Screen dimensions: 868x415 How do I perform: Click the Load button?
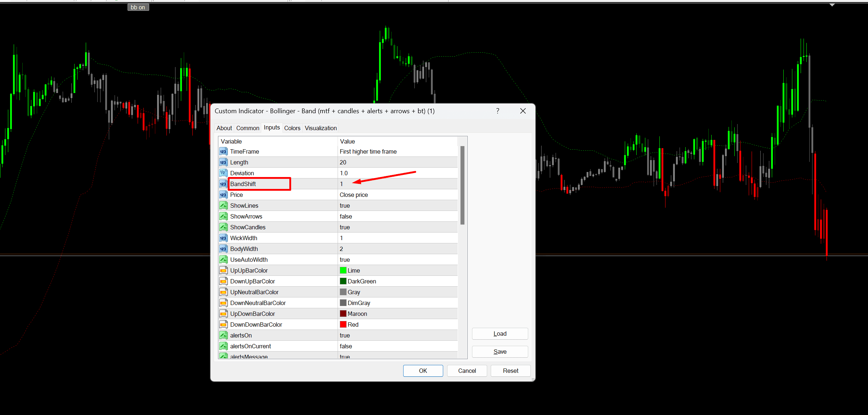[x=500, y=334]
